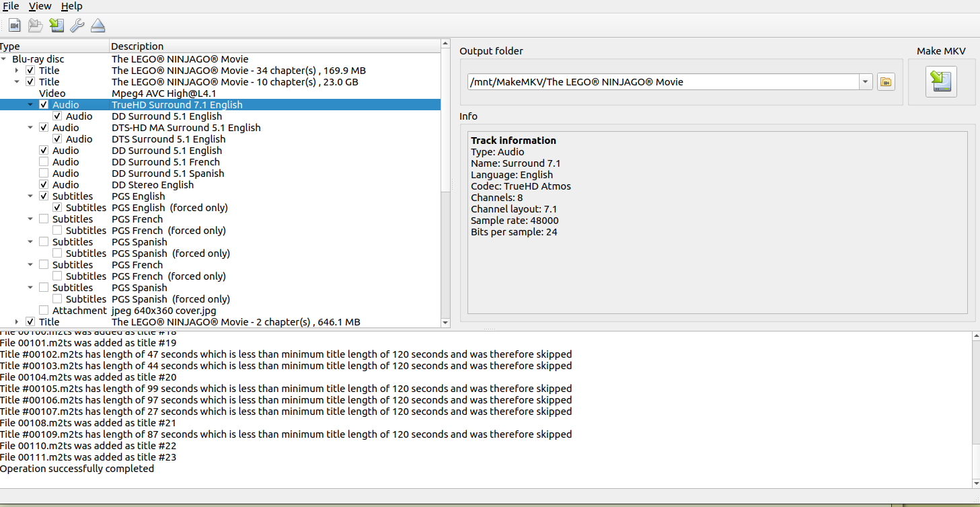Select the DD Stereo English audio row
Image resolution: width=980 pixels, height=507 pixels.
pos(220,185)
